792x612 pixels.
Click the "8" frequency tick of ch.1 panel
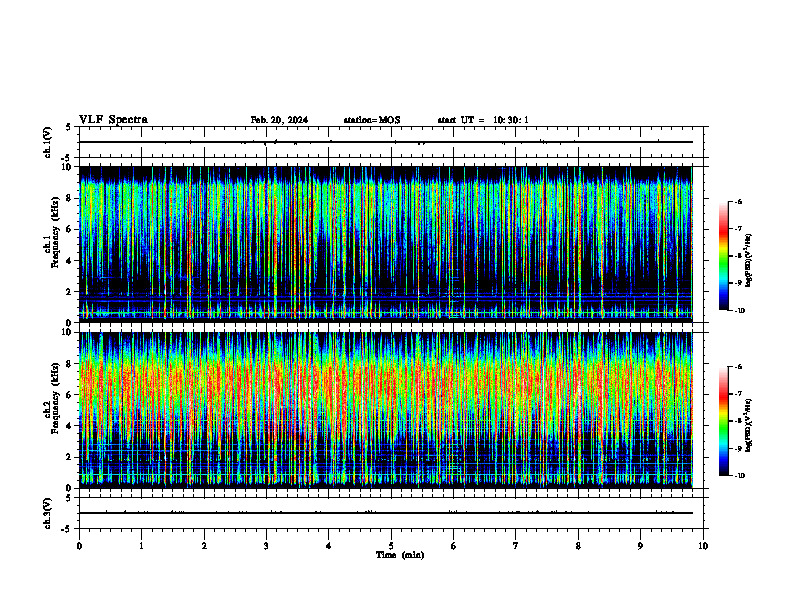(70, 198)
